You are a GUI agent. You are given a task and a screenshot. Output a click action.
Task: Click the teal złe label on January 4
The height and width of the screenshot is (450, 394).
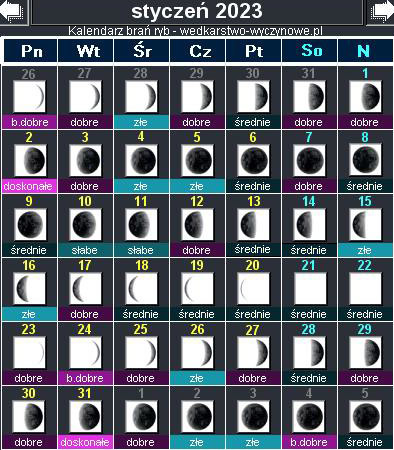tap(141, 186)
